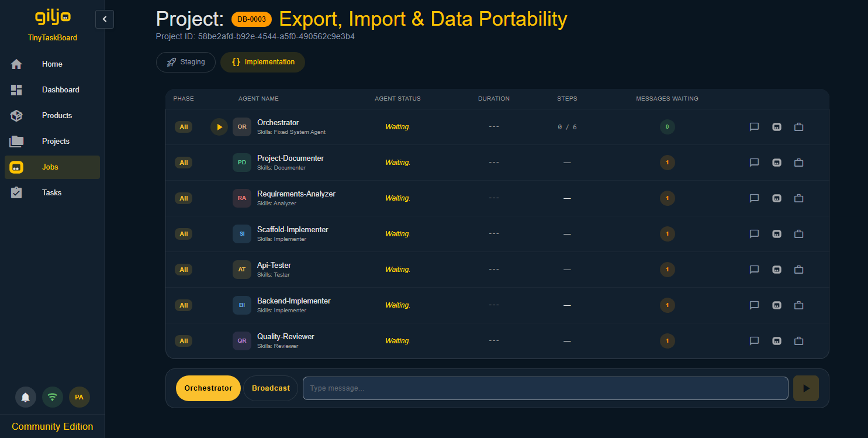Click messages waiting count 0 for Orchestrator

click(668, 127)
